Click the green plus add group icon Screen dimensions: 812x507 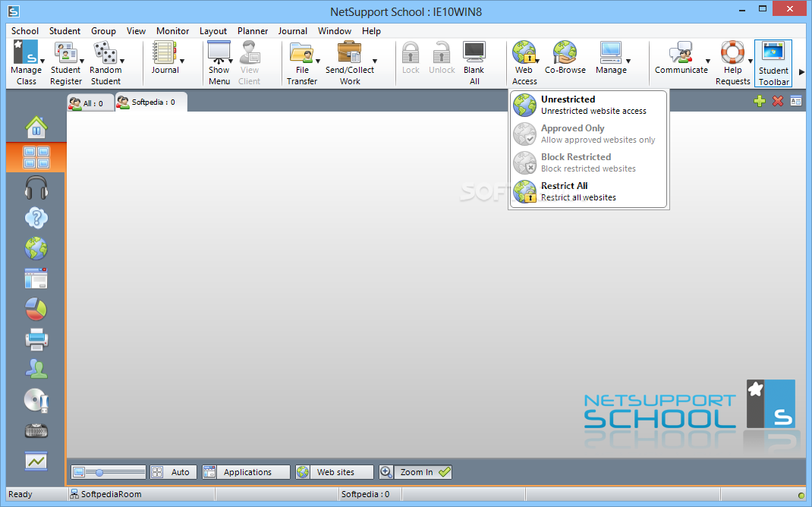(x=759, y=101)
